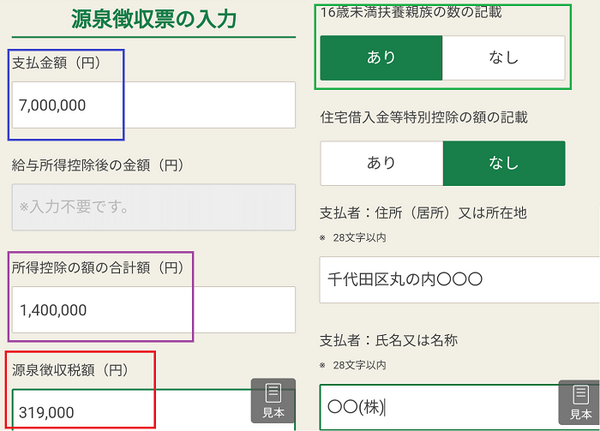
Task: Click the 所得控除の額の合計額 field showing 1,400,000
Action: 154,310
